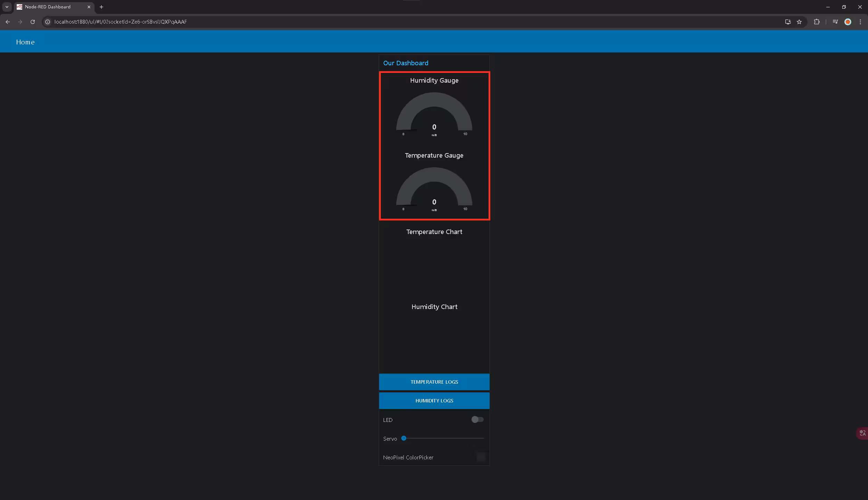Select the Node-RED Dashboard tab
Viewport: 868px width, 500px height.
[x=48, y=7]
